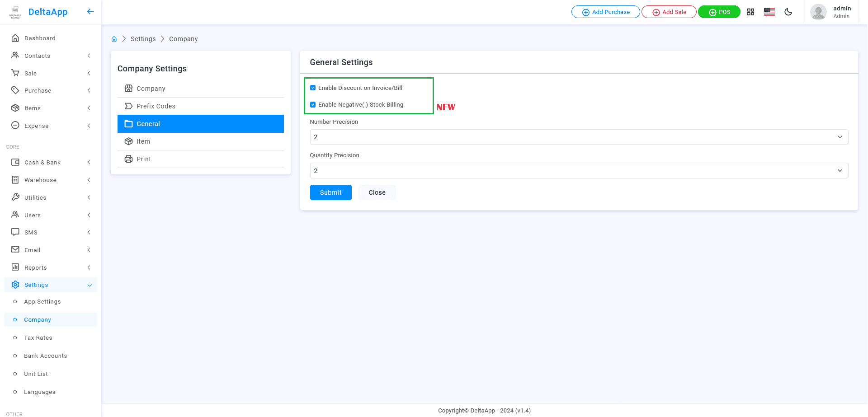Open the POS button
This screenshot has height=417, width=868.
719,12
